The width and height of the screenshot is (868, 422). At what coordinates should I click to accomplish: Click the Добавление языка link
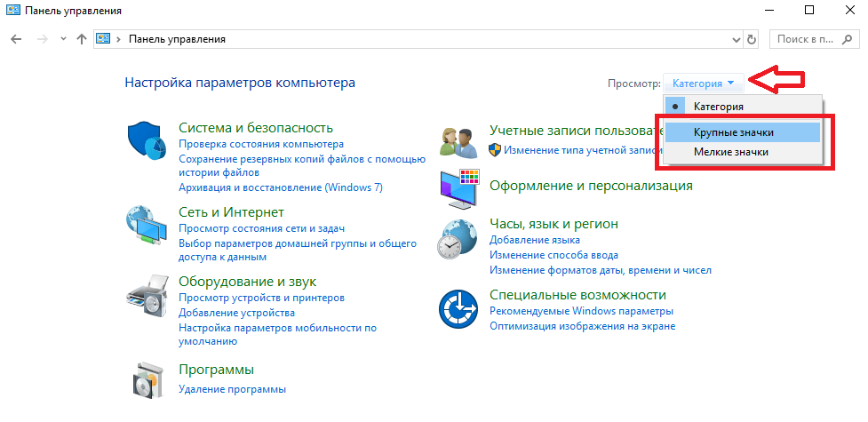[534, 240]
